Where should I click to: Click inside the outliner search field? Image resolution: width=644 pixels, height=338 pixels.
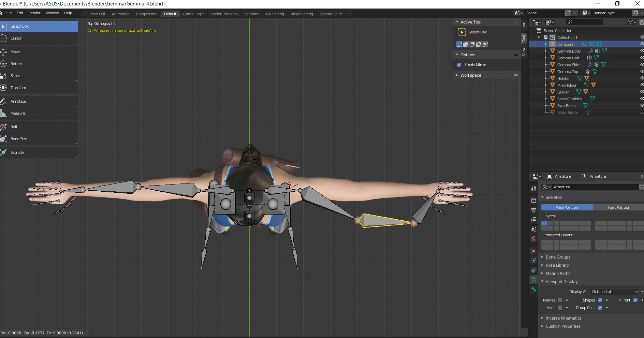585,22
